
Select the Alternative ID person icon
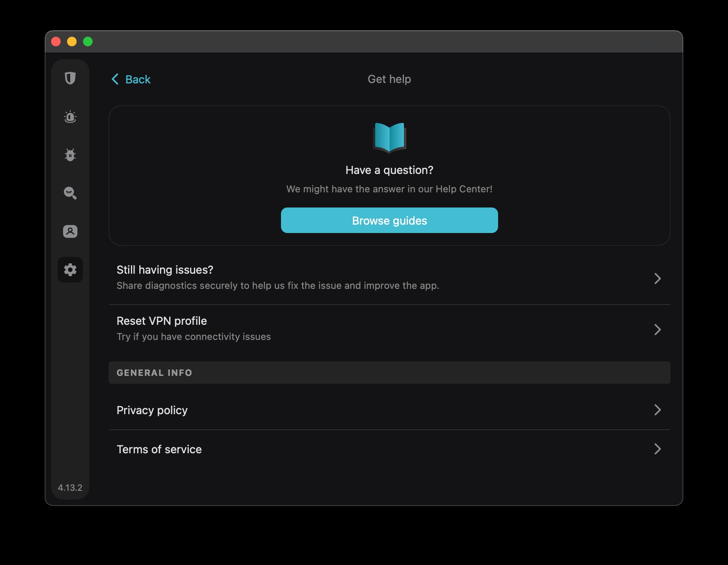point(70,231)
